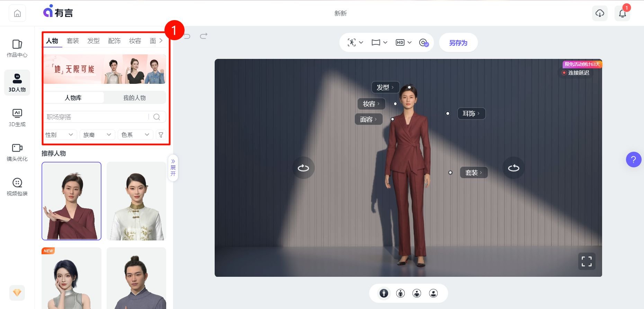The width and height of the screenshot is (644, 309).
Task: Click the home icon button
Action: (17, 14)
